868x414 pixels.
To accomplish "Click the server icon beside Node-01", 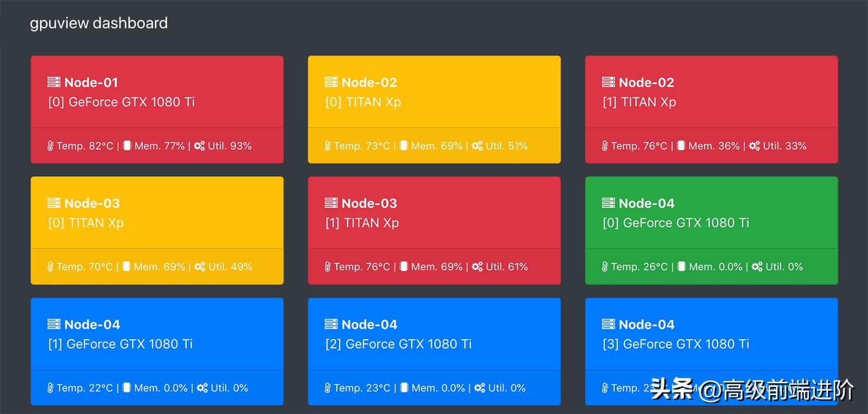I will click(54, 82).
